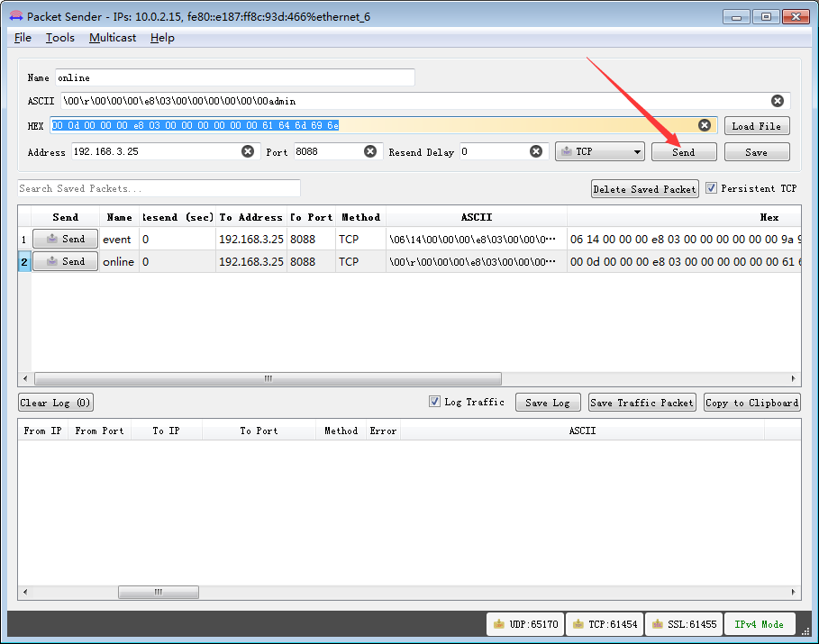This screenshot has width=819, height=644.
Task: Click the UDP:65170 status bar button
Action: (525, 624)
